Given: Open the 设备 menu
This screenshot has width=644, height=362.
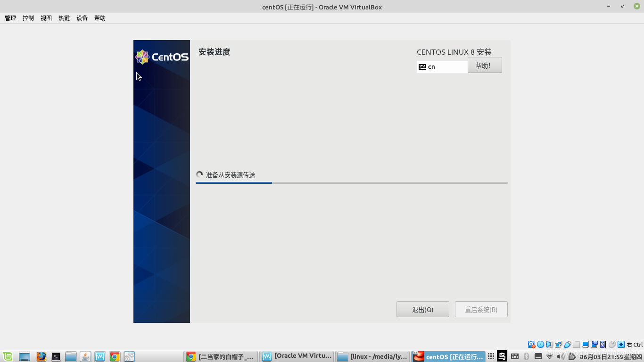Looking at the screenshot, I should pos(82,18).
